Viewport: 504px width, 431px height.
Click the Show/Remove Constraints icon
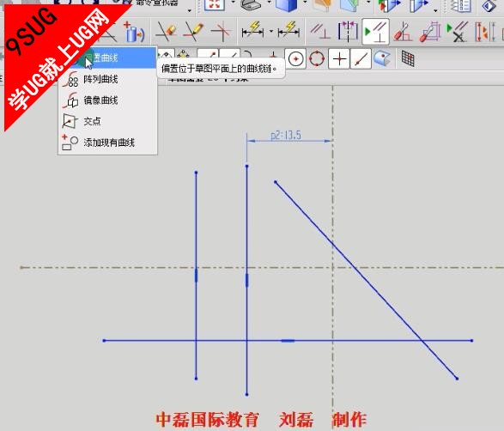click(458, 32)
